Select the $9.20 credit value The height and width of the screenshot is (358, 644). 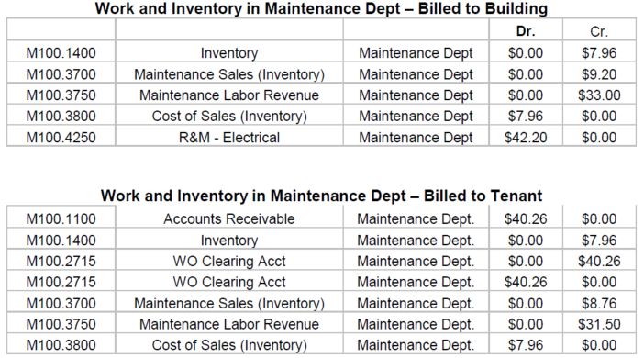tap(599, 74)
